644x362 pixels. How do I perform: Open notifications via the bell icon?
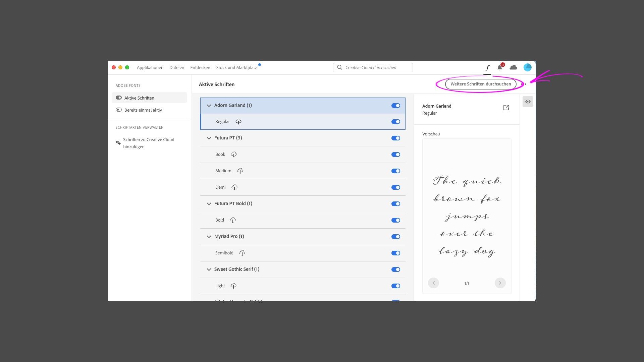[500, 67]
